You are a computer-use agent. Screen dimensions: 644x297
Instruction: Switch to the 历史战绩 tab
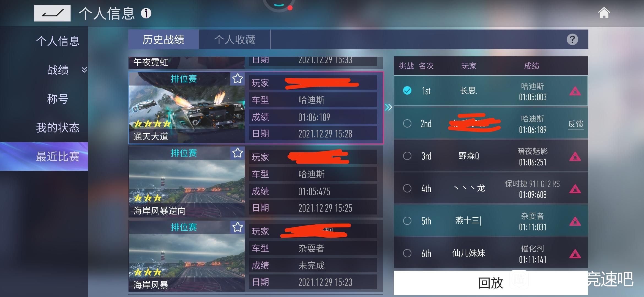163,39
